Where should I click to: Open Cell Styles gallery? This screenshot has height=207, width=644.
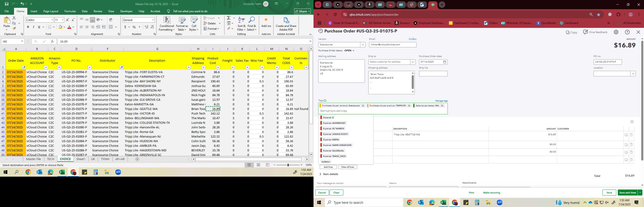(x=194, y=24)
